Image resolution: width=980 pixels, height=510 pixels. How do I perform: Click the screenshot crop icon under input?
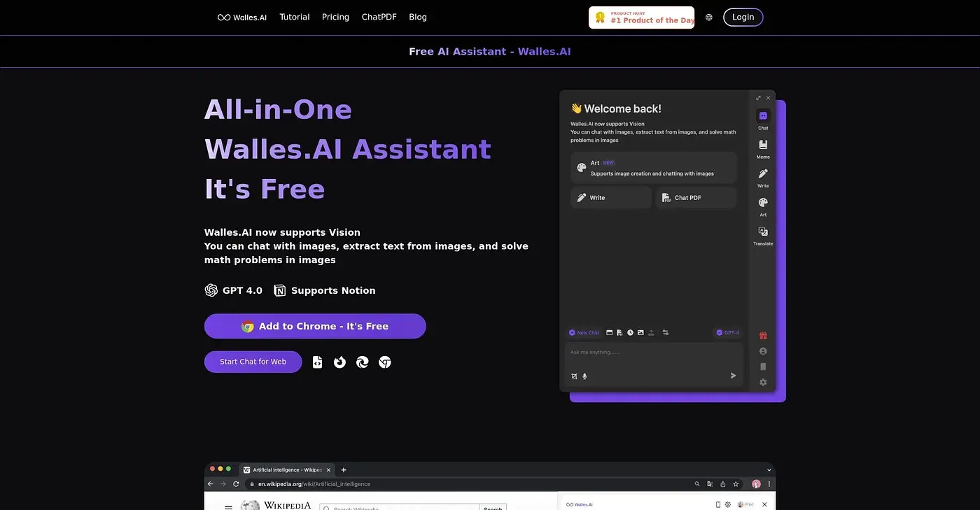click(x=574, y=376)
